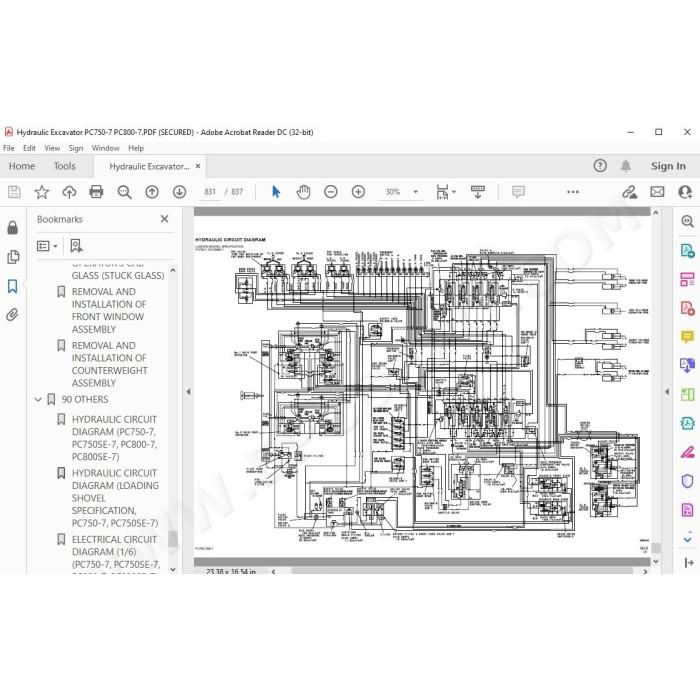Collapse left navigation pane arrow
Screen dimensions: 700x700
[x=188, y=392]
